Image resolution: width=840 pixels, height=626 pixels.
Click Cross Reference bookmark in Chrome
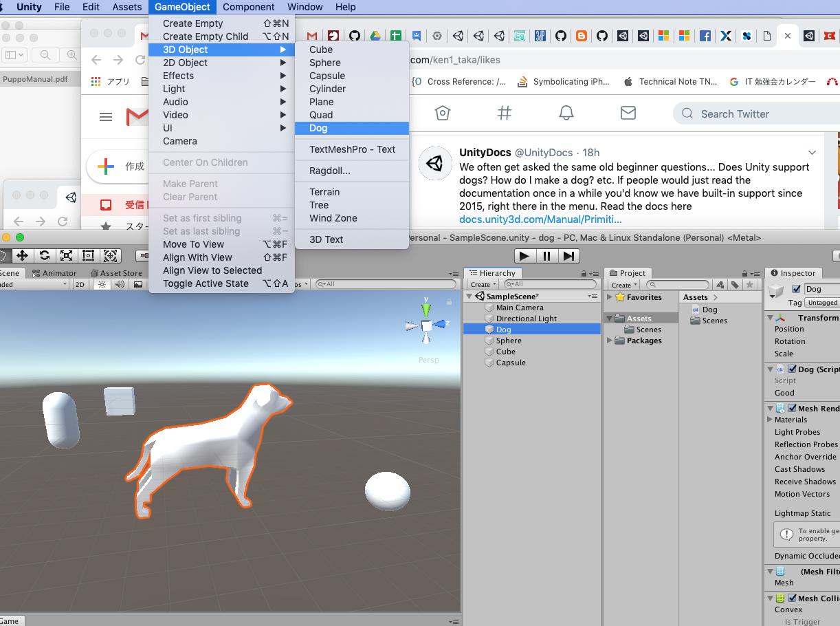click(459, 81)
